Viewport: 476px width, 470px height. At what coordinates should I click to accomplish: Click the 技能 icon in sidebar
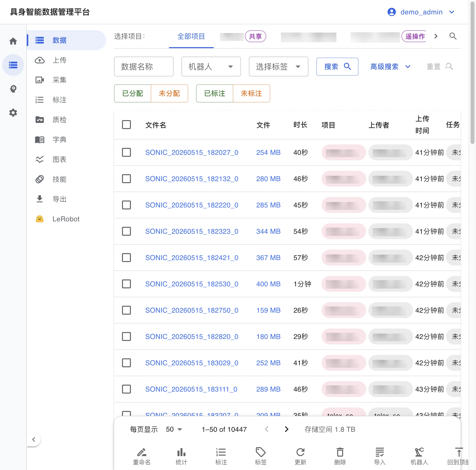(40, 179)
